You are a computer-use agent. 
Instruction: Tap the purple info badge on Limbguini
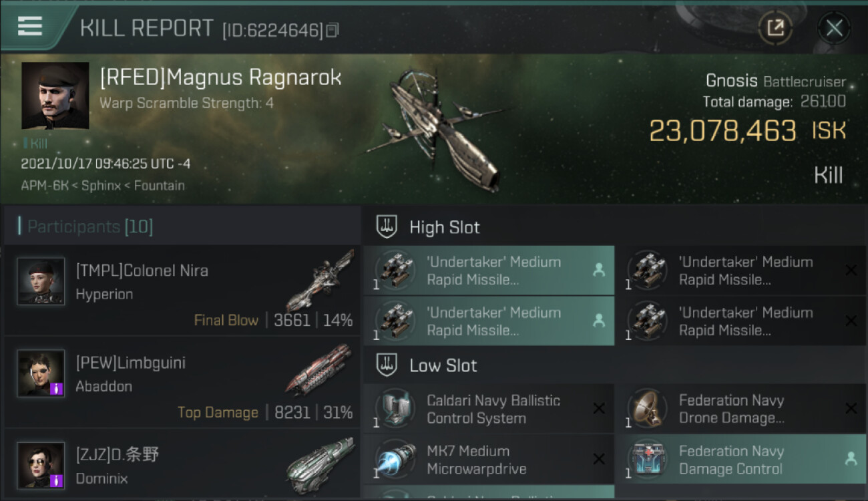pos(57,389)
